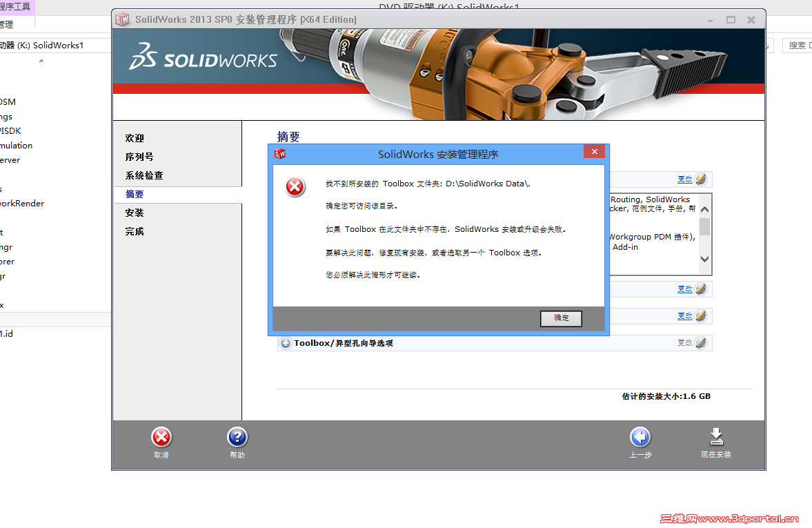812x528 pixels.
Task: Click the 更改 link in the row above the Routing product list
Action: (x=684, y=179)
